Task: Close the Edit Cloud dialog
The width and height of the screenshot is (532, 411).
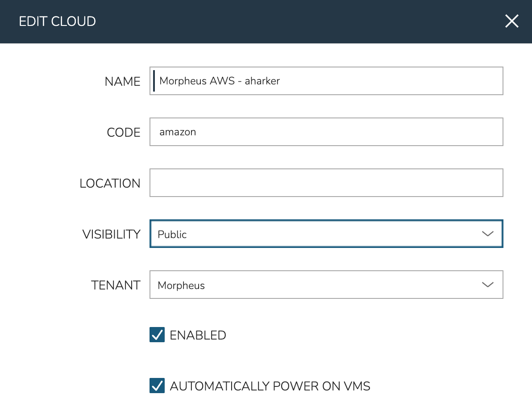Action: click(511, 21)
